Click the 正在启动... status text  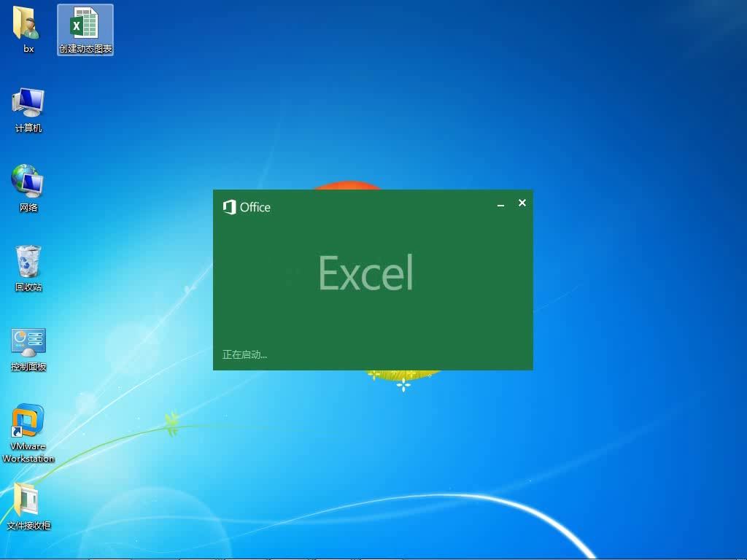pyautogui.click(x=244, y=354)
